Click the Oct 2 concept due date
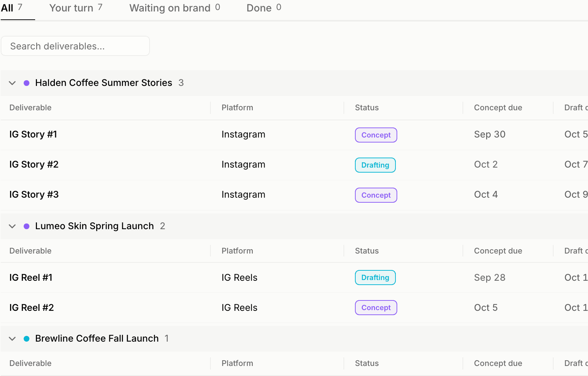The height and width of the screenshot is (376, 588). (x=486, y=164)
